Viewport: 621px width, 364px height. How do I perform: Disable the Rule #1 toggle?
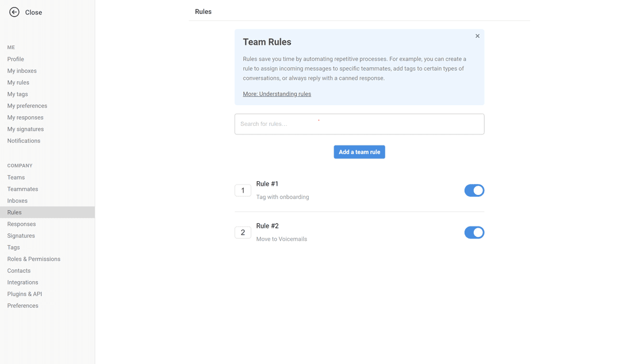(x=474, y=190)
